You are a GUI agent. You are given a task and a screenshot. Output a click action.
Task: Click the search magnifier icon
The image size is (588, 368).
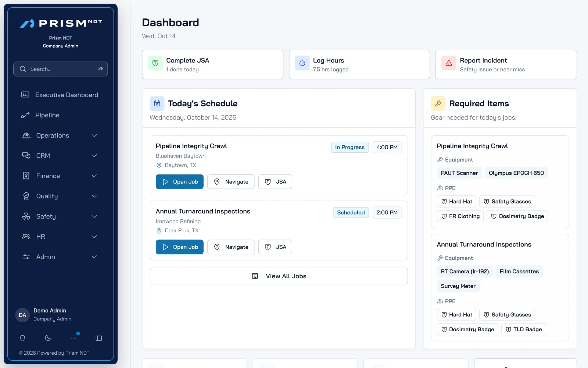pyautogui.click(x=23, y=69)
